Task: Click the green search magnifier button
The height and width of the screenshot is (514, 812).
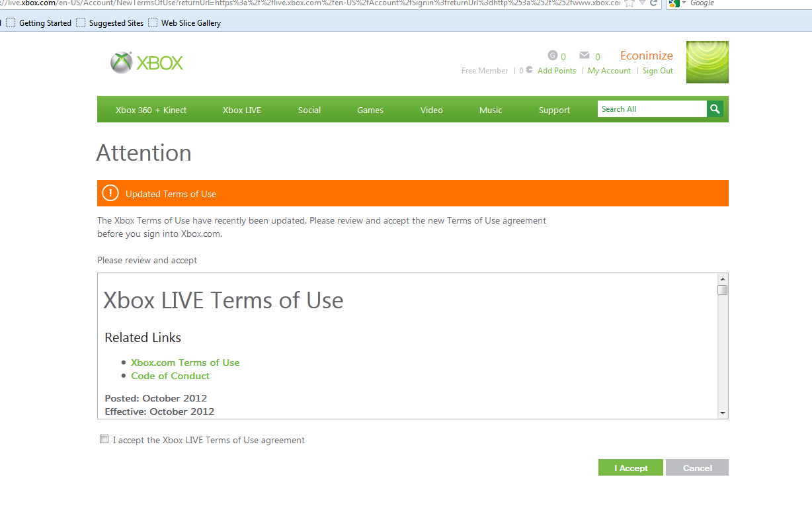Action: coord(715,109)
